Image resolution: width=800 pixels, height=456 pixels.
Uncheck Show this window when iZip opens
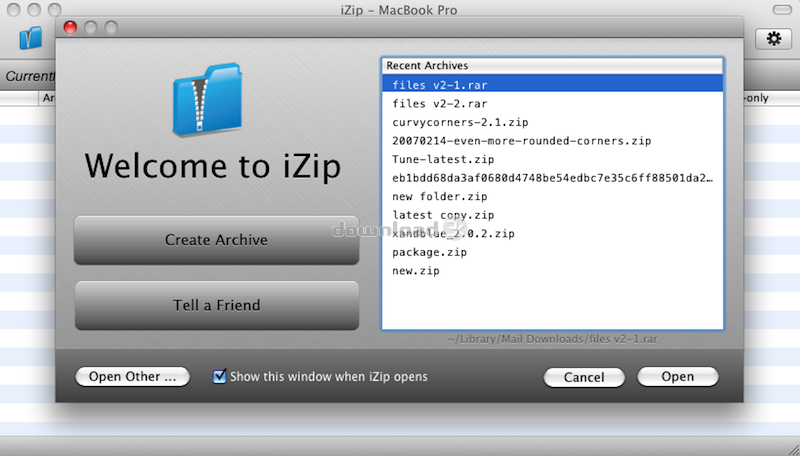[219, 376]
